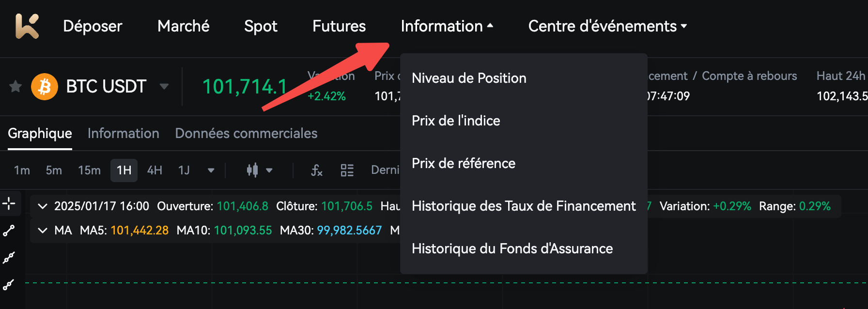Open the fx indicators button

click(x=317, y=170)
